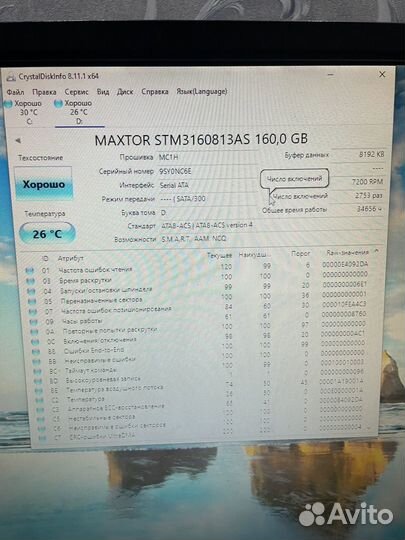Click status icon for attribute 01 Частота ошибок чтения
This screenshot has height=540, width=405.
tap(30, 271)
